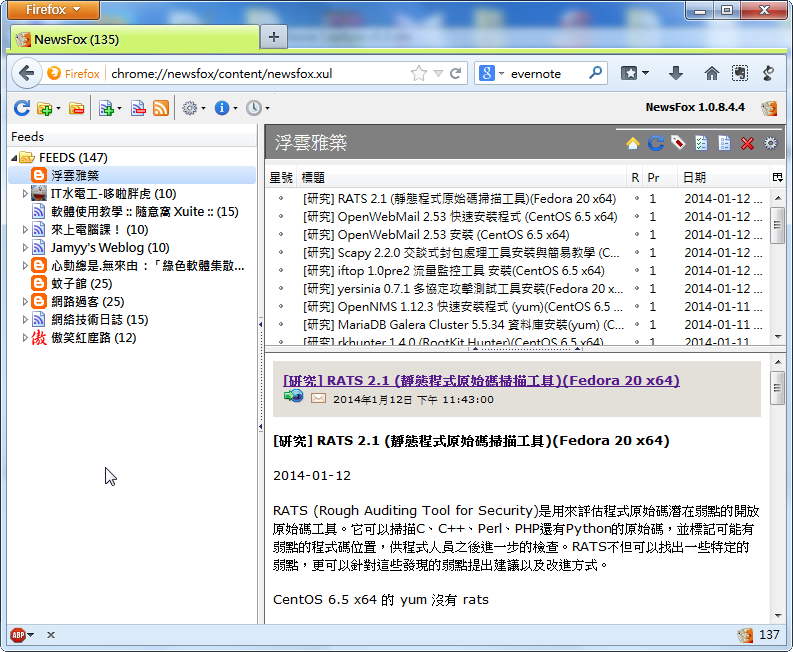Expand 來上電腦課！ feed

(x=24, y=230)
